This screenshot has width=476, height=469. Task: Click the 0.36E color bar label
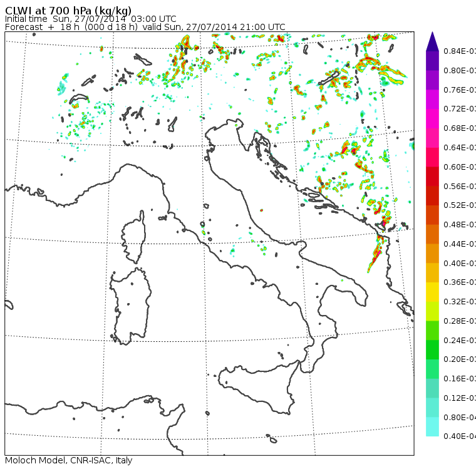460,282
